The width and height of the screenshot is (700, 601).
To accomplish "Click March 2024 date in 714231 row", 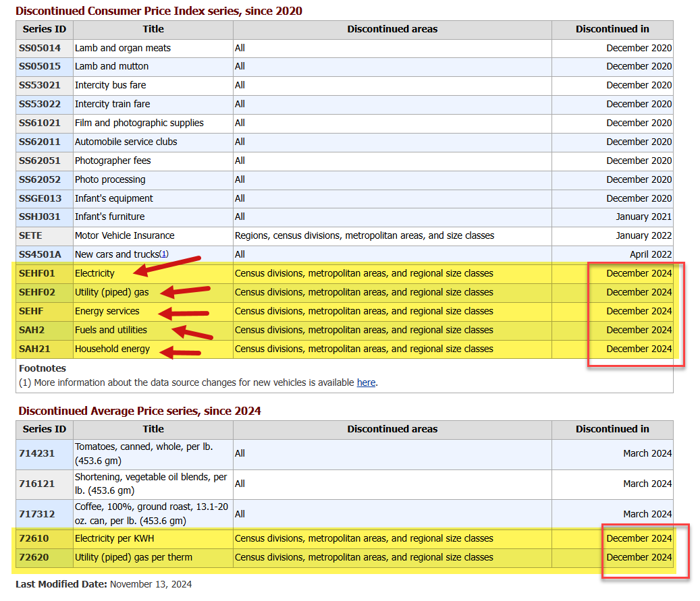I will point(647,453).
